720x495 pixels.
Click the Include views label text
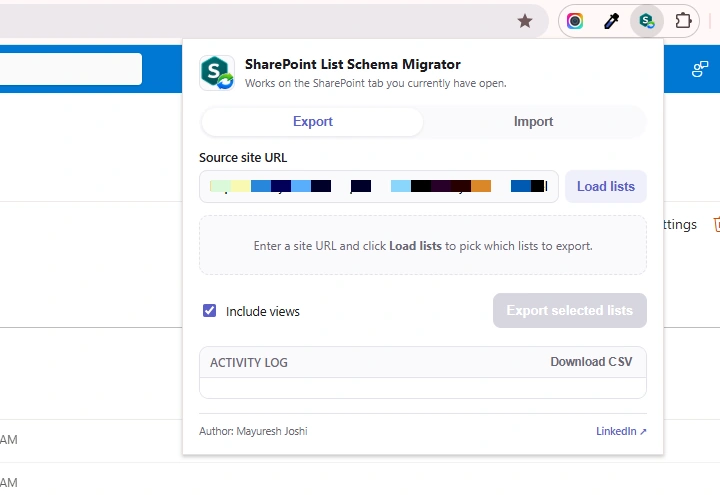pos(263,311)
